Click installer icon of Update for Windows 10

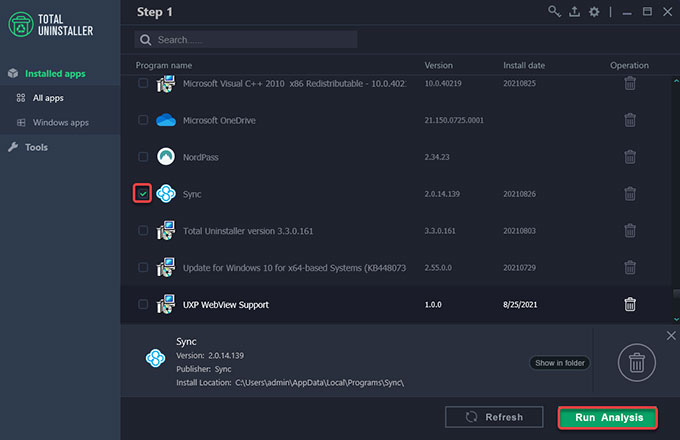[x=166, y=267]
